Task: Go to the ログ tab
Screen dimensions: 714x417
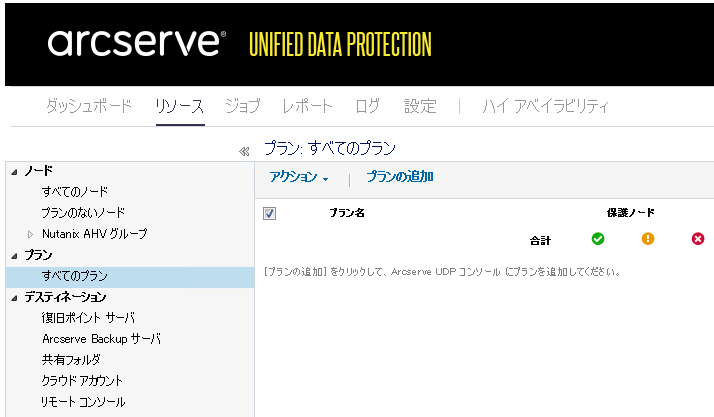Action: click(x=367, y=106)
